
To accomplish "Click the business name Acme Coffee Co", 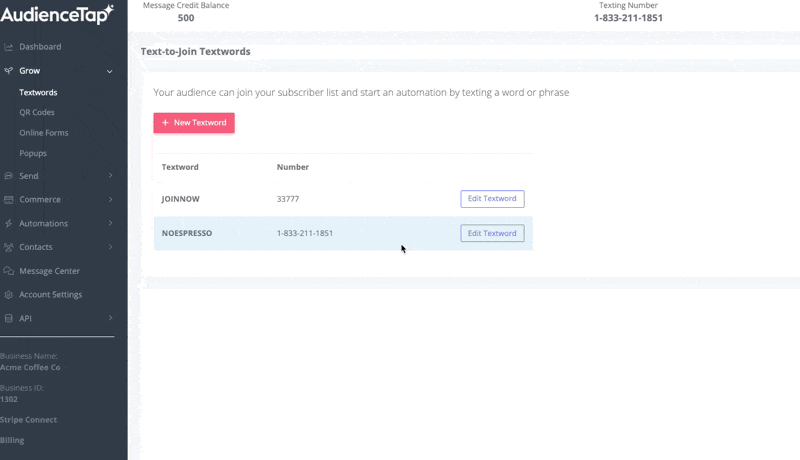I will point(30,367).
